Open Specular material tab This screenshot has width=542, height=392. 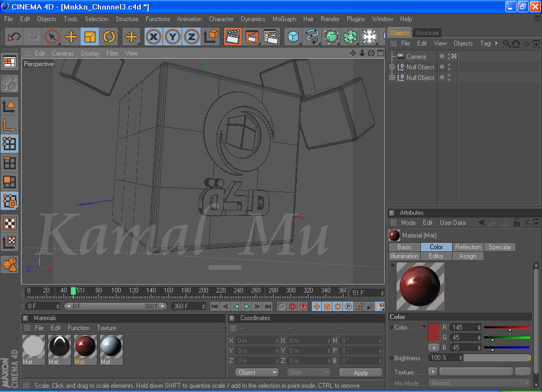coord(500,247)
